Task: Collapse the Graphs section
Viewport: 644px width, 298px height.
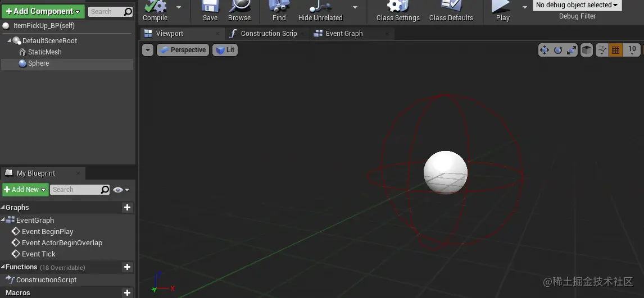Action: pos(3,208)
